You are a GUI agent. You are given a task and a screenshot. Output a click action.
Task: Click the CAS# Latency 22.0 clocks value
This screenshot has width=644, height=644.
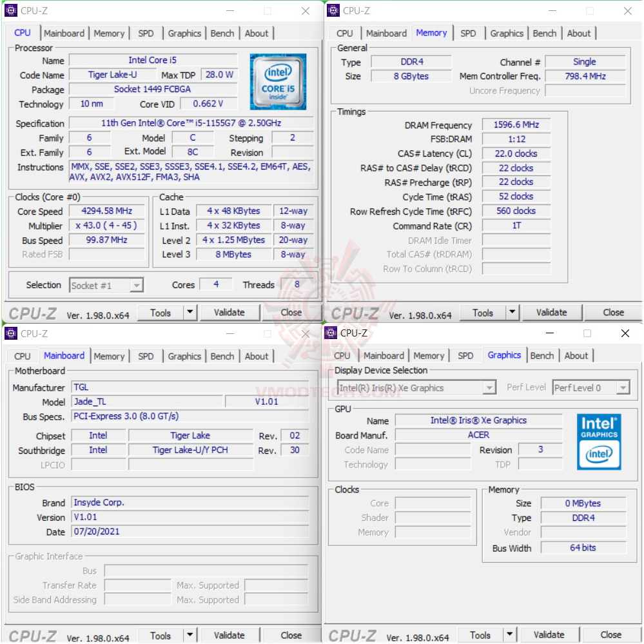[516, 153]
